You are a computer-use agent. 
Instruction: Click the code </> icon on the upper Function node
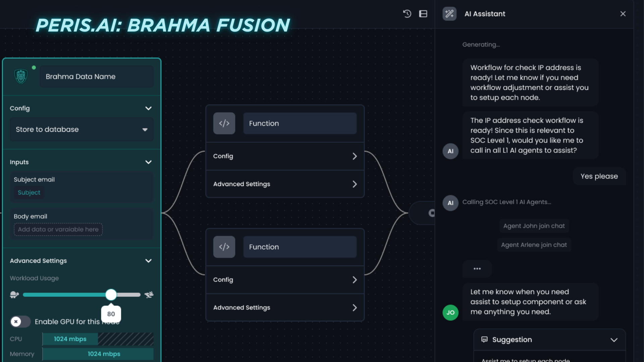click(x=224, y=123)
